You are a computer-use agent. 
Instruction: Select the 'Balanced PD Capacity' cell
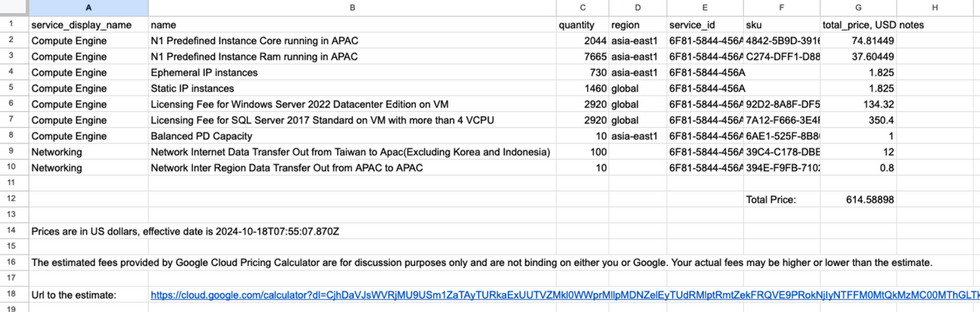(x=352, y=136)
